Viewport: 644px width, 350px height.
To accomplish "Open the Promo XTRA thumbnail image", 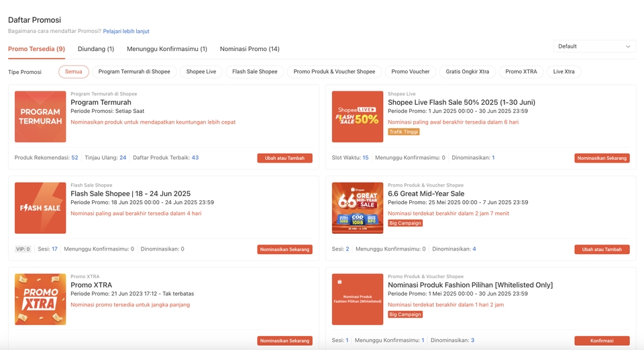I will (x=40, y=300).
